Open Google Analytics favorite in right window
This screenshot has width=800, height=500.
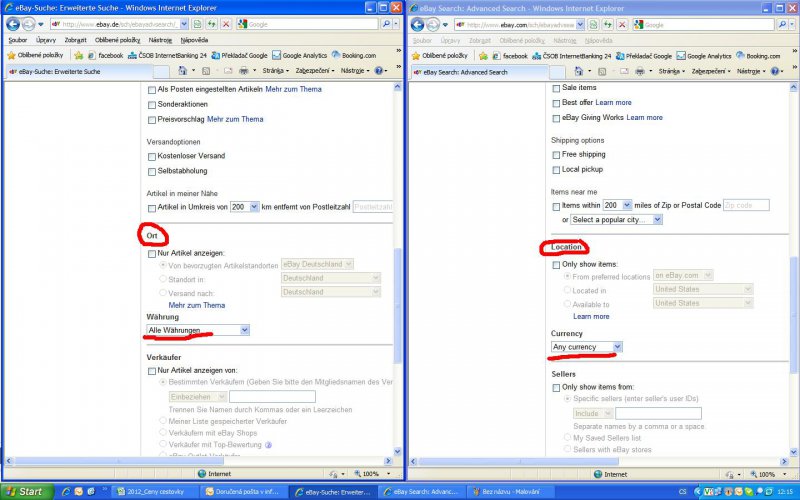point(704,56)
